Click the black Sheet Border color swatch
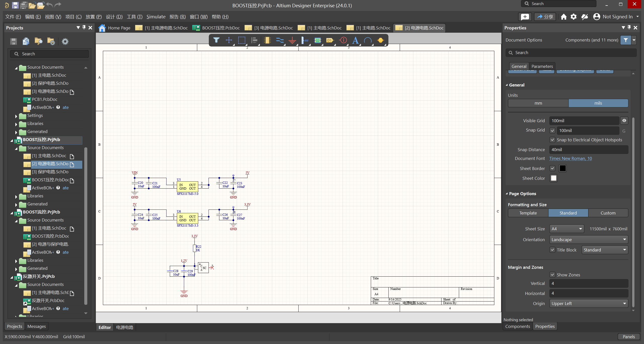The image size is (644, 344). coord(562,168)
